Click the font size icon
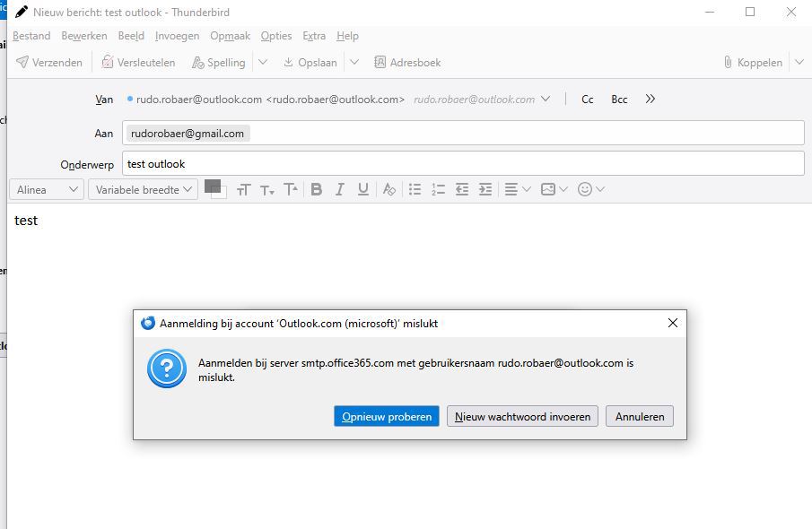The image size is (812, 529). pos(243,190)
